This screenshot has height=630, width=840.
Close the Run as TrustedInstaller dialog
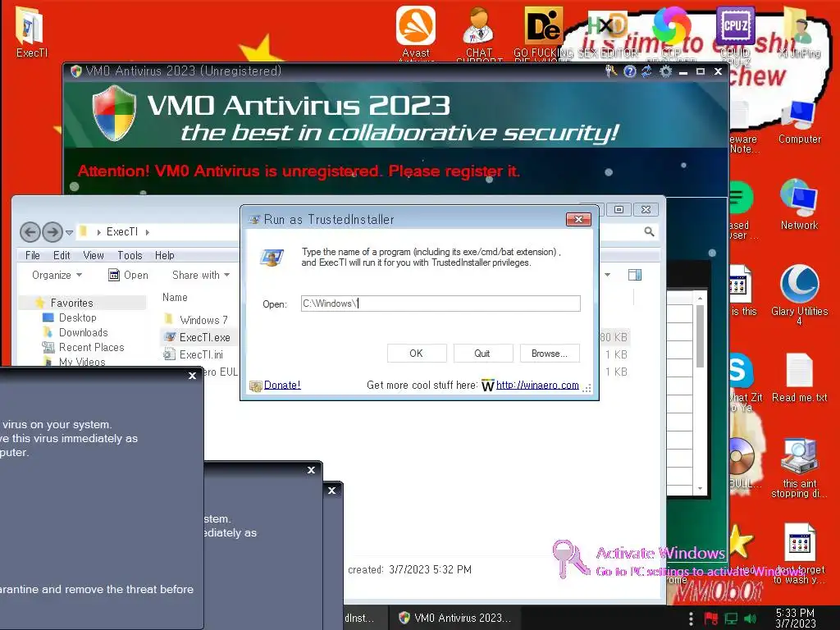point(578,219)
